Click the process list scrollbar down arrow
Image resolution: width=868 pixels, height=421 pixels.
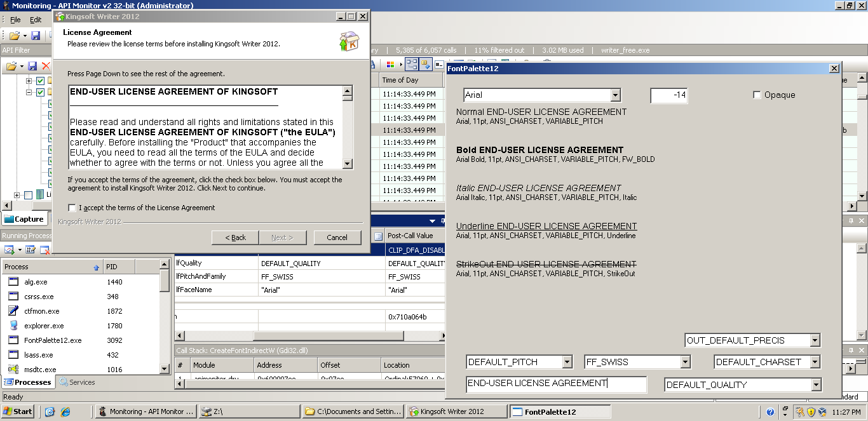165,369
